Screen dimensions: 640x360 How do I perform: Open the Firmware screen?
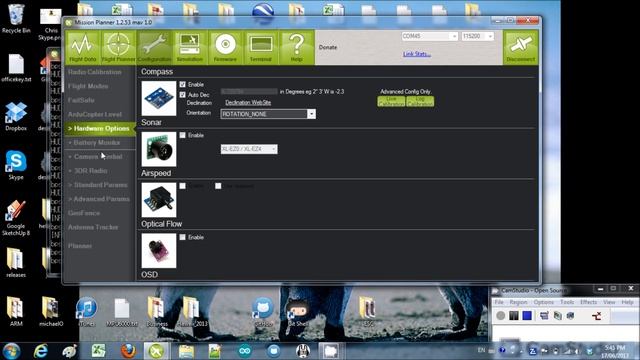tap(225, 47)
